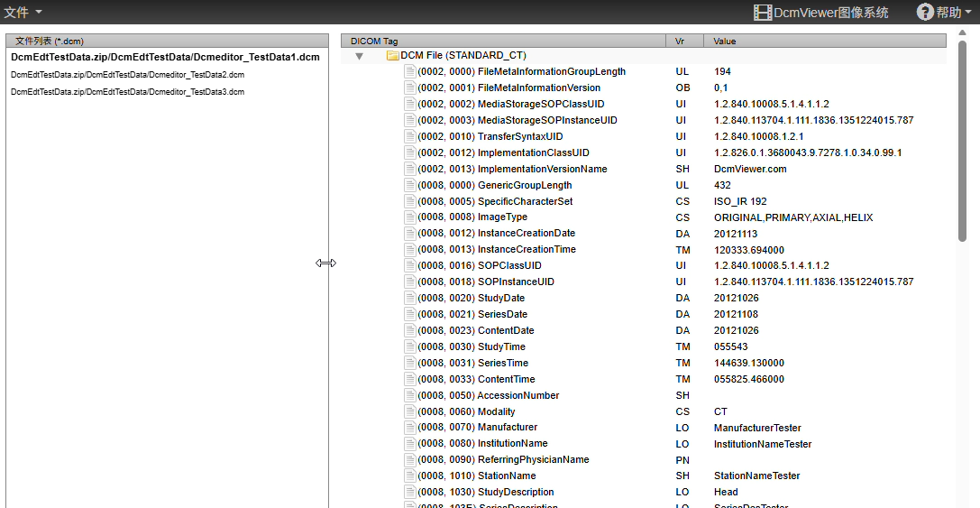Click document icon beside ImageType
The width and height of the screenshot is (980, 508).
pos(410,217)
